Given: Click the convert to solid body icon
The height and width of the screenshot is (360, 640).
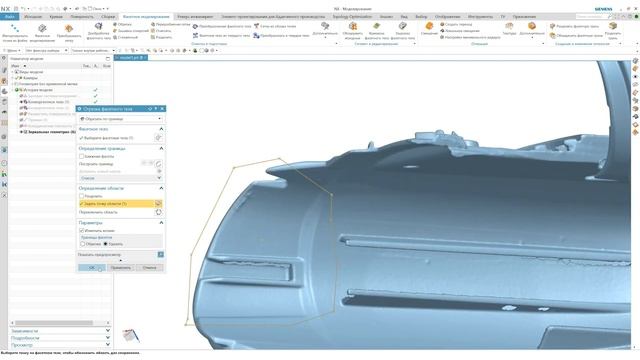Looking at the screenshot, I should tap(256, 36).
